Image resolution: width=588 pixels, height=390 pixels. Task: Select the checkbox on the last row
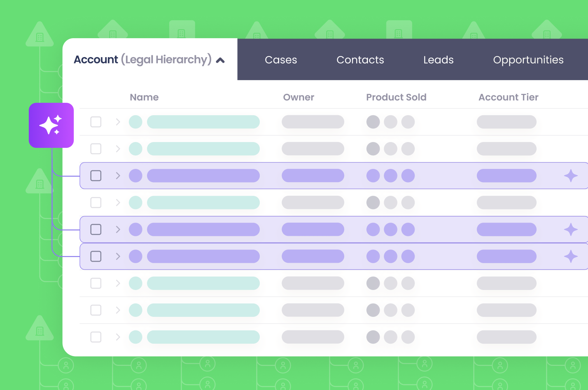pyautogui.click(x=96, y=337)
